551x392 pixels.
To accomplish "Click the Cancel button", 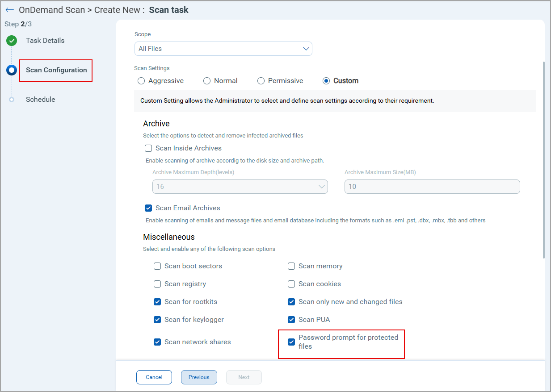I will (x=154, y=377).
